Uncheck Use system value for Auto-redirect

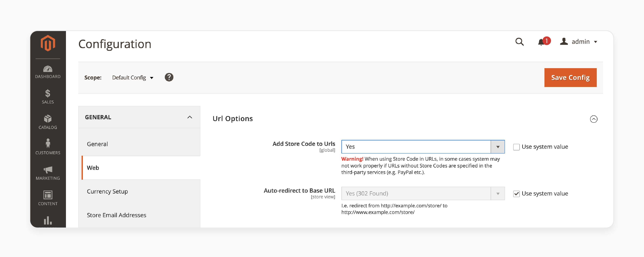pos(516,194)
